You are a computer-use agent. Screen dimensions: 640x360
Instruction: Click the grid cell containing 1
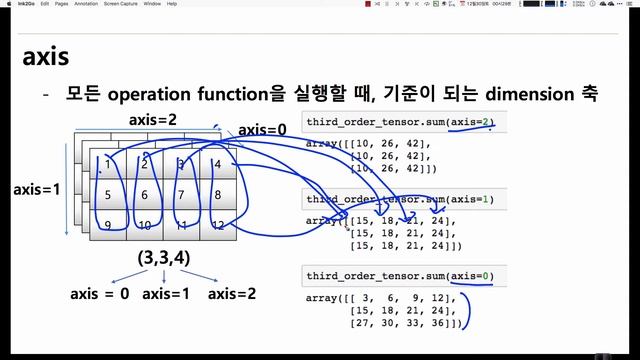pyautogui.click(x=108, y=164)
